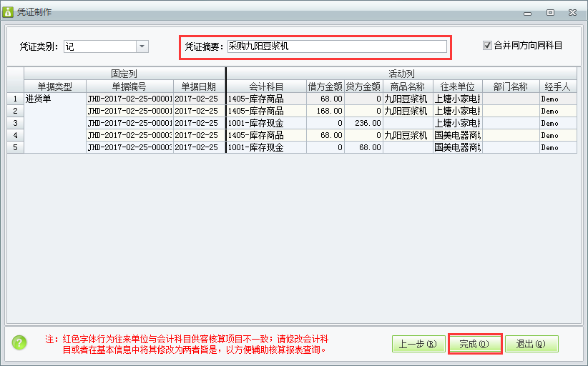Click the 活动列 group header
This screenshot has width=588, height=366.
click(401, 74)
